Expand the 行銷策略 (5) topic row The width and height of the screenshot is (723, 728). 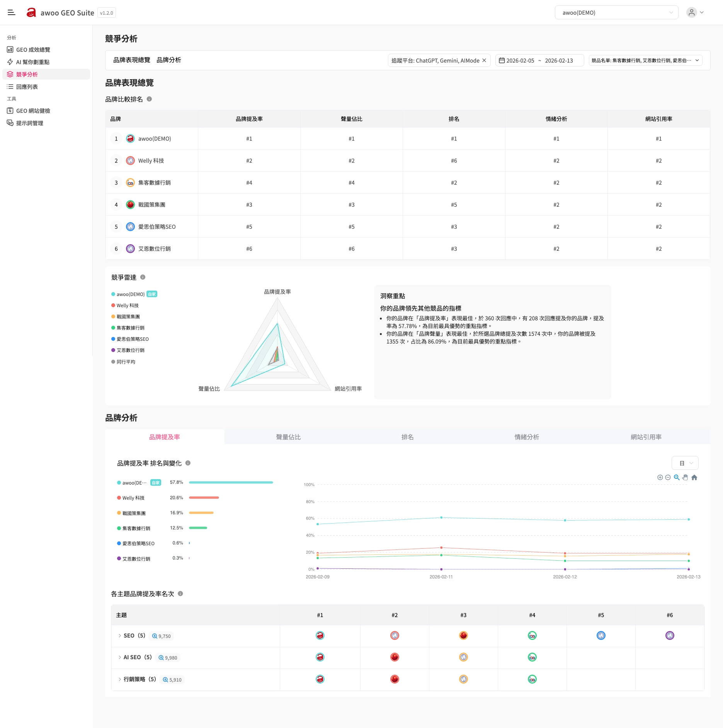point(119,679)
